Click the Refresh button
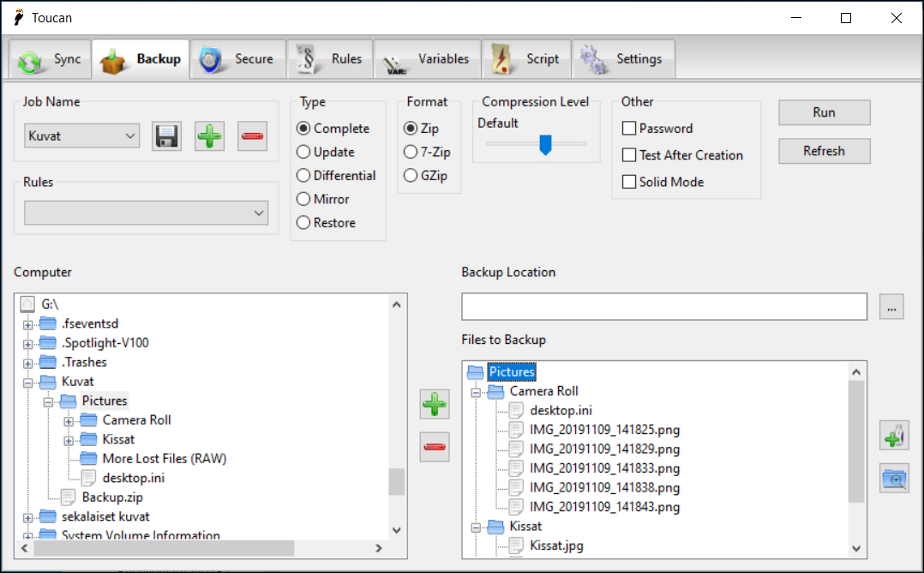This screenshot has height=573, width=924. [824, 151]
